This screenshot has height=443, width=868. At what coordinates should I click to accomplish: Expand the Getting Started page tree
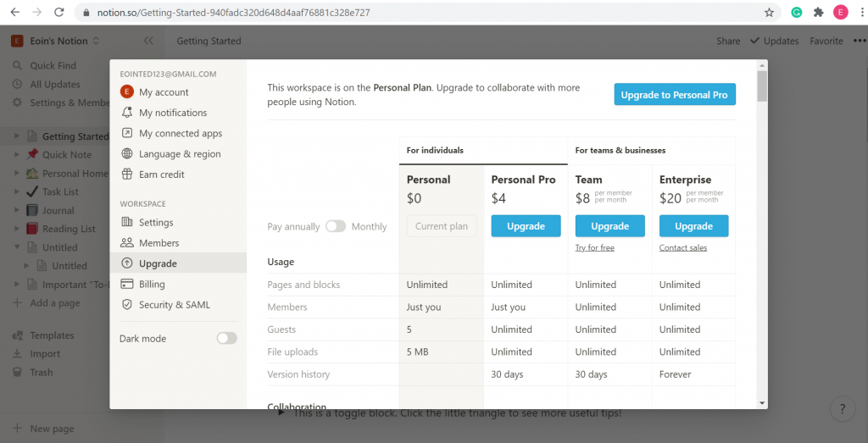17,136
